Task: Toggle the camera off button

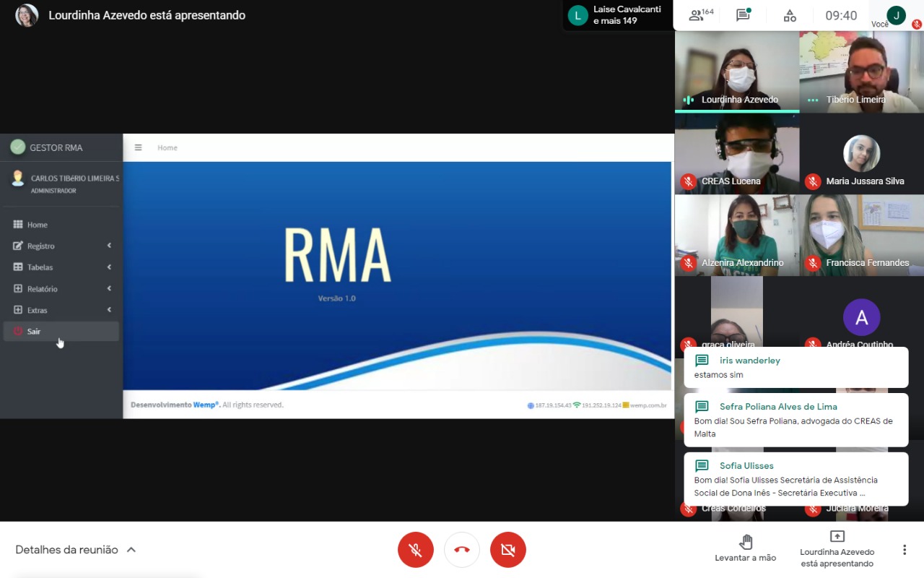Action: [x=508, y=550]
